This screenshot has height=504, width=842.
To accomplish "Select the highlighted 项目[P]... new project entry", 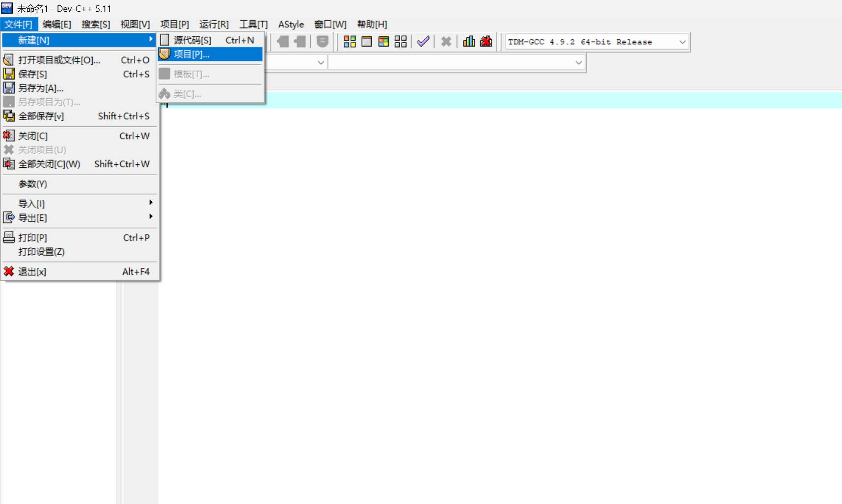I will [210, 54].
